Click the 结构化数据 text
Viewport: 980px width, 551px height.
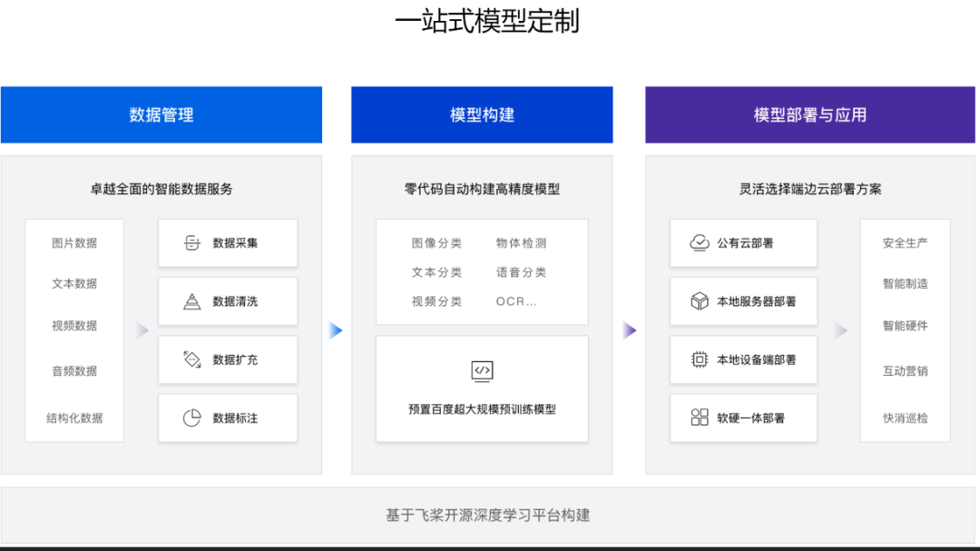point(74,418)
